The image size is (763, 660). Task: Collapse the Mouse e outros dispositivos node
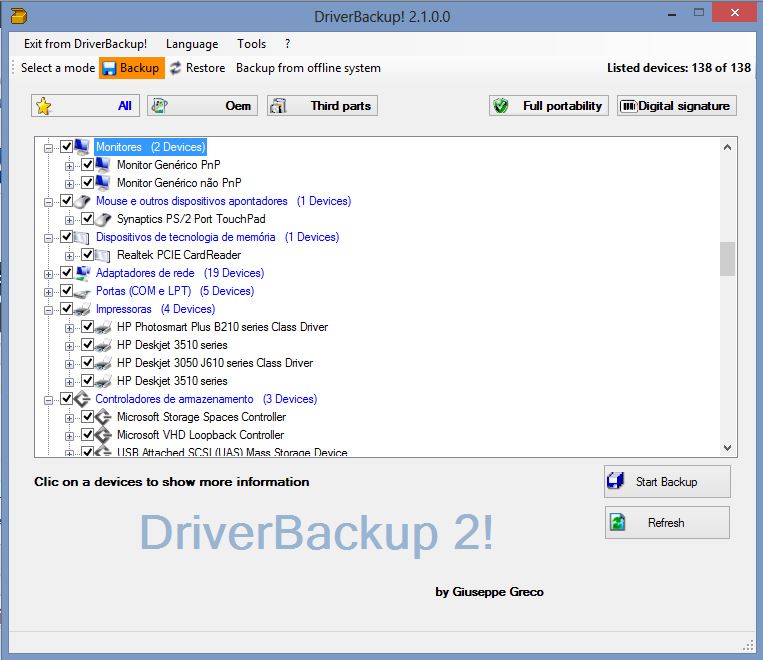coord(48,202)
